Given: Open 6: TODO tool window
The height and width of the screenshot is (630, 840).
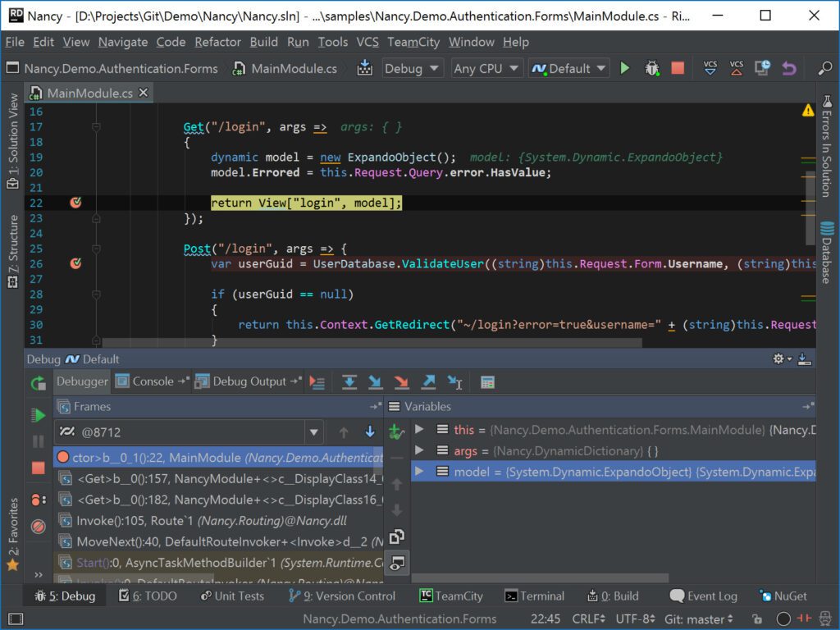Looking at the screenshot, I should (148, 596).
